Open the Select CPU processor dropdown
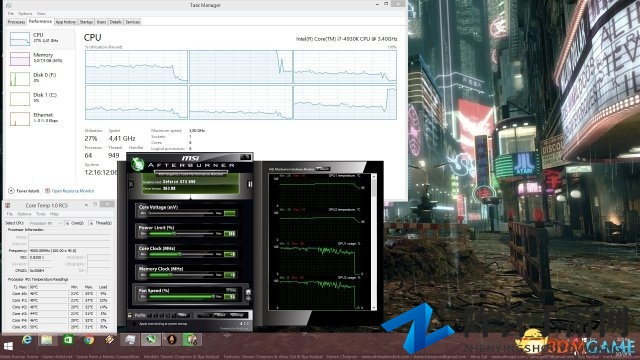 [x=46, y=223]
